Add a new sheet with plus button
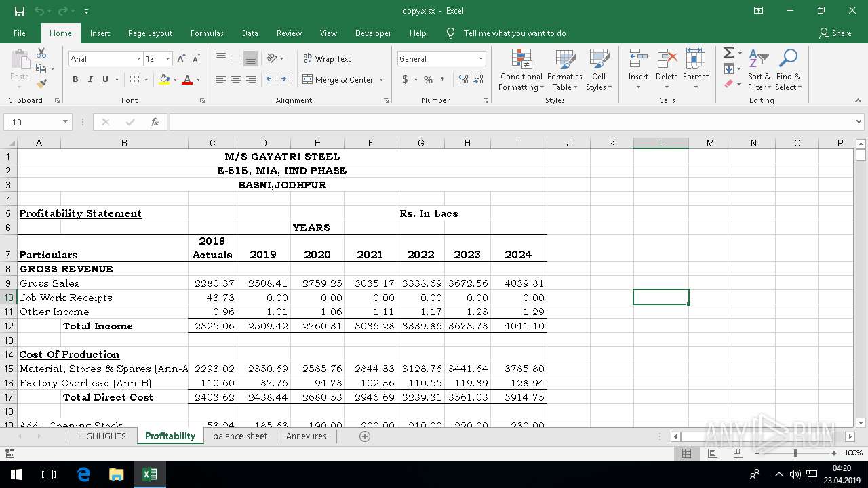 (365, 436)
